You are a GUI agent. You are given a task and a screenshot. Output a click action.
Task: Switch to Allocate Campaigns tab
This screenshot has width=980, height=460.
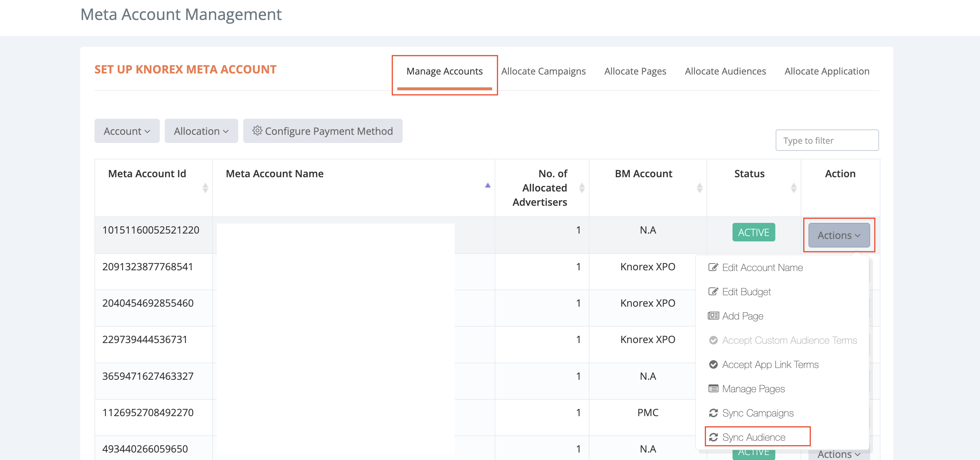click(543, 71)
